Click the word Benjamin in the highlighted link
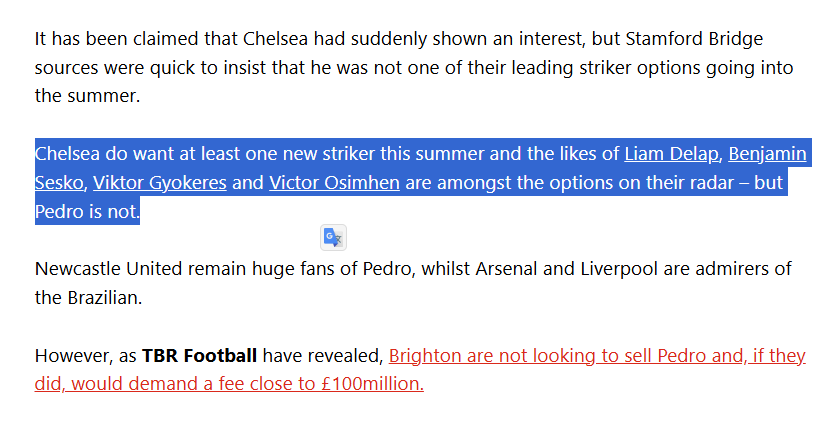This screenshot has width=832, height=428. 767,154
